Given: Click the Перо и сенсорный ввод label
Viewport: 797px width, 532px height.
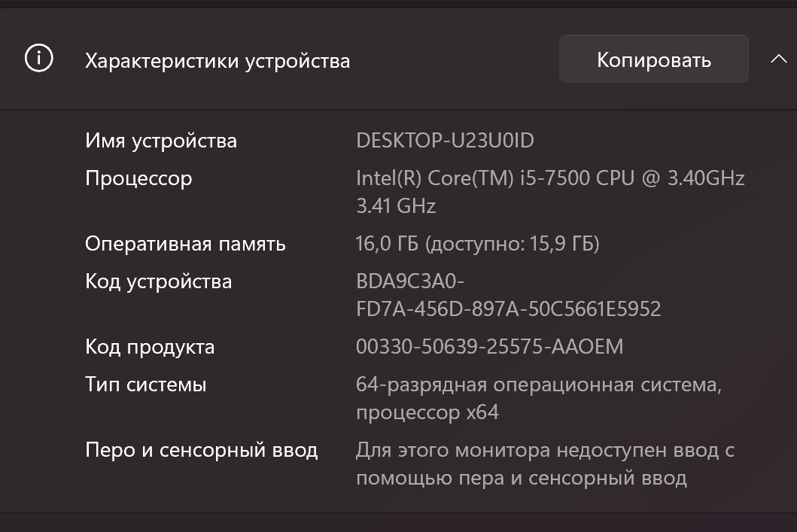Looking at the screenshot, I should 201,450.
